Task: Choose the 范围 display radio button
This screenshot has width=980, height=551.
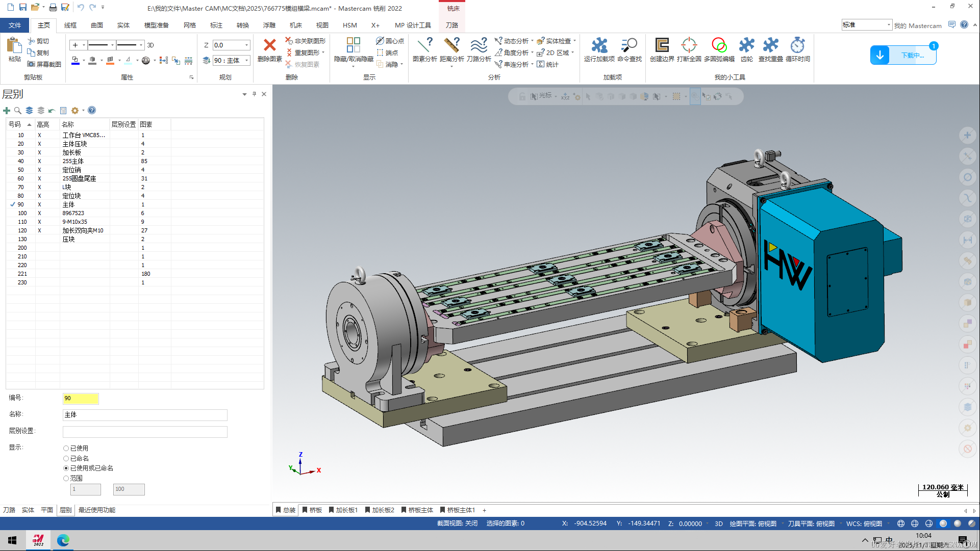Action: [x=66, y=479]
